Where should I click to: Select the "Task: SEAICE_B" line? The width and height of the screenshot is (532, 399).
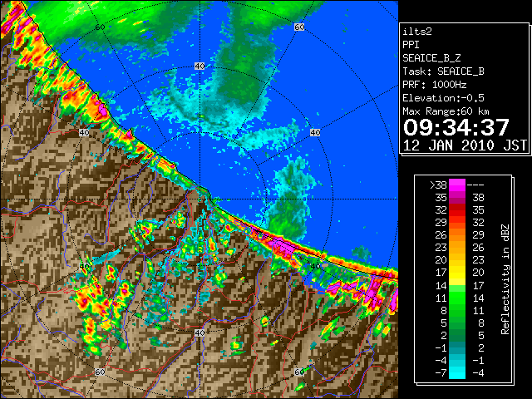pos(443,71)
